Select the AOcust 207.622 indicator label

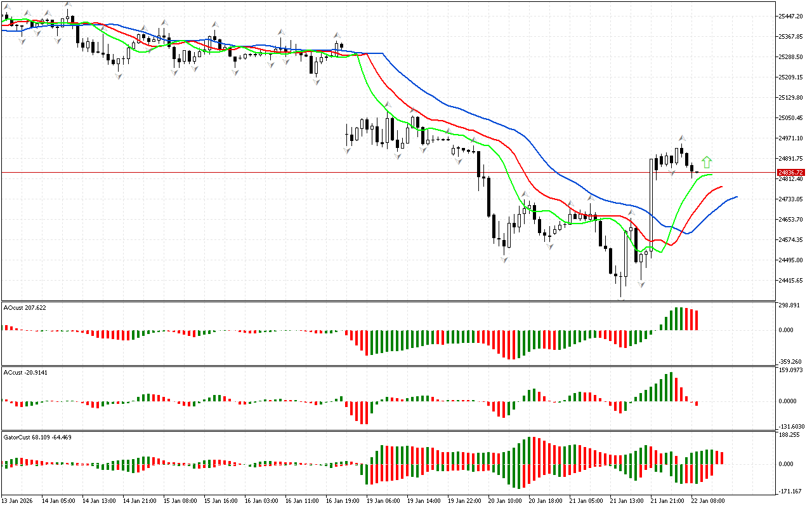(x=25, y=307)
